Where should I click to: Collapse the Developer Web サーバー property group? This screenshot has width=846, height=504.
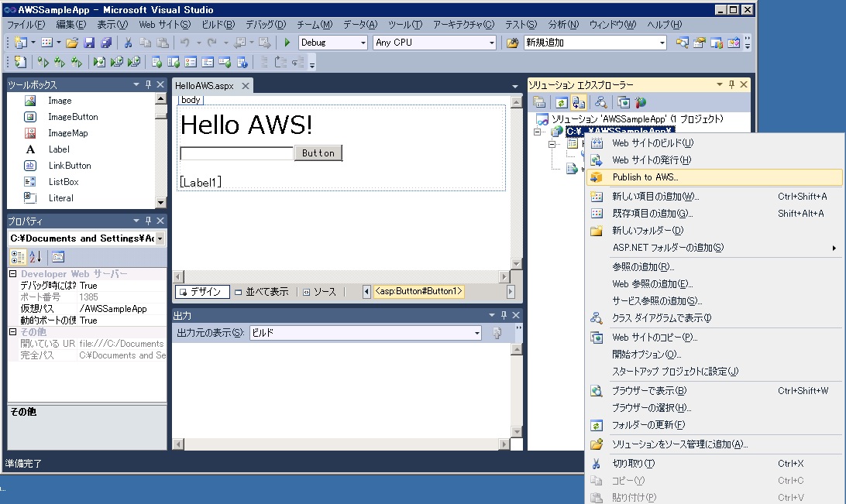pos(13,274)
